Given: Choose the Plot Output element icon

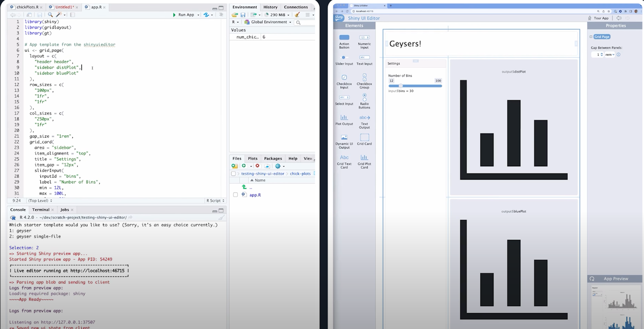Looking at the screenshot, I should [x=344, y=117].
